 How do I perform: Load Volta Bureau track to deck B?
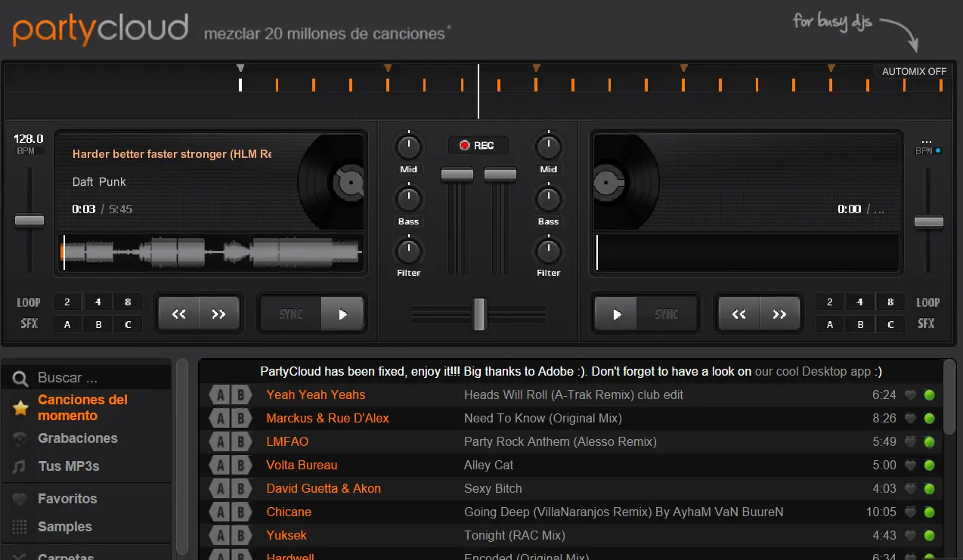241,465
